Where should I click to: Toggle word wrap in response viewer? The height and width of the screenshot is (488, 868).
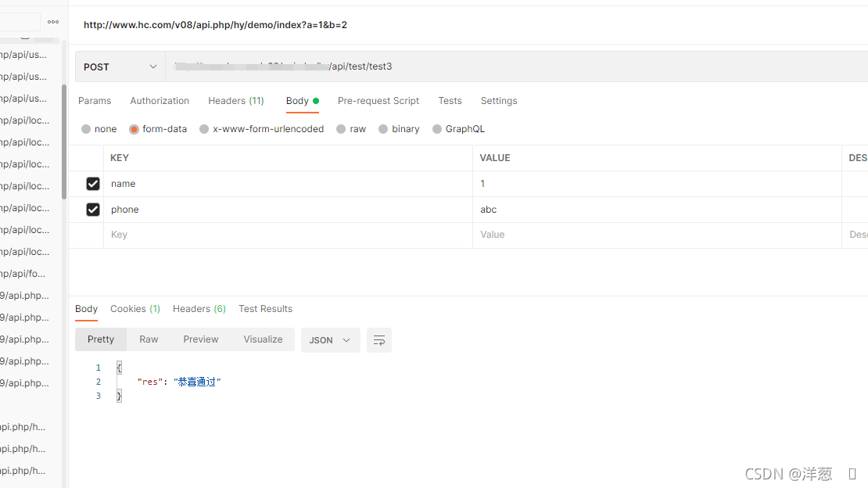click(x=379, y=340)
